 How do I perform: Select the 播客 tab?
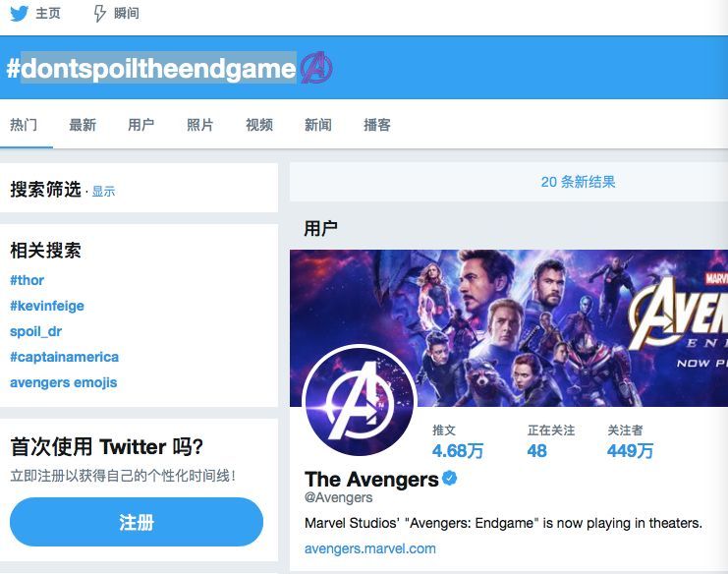pos(377,125)
